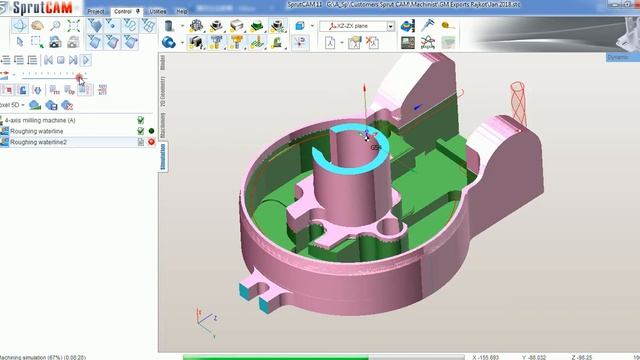Screen dimensions: 640x360
Task: Step simulation to next operation
Action: 73,60
